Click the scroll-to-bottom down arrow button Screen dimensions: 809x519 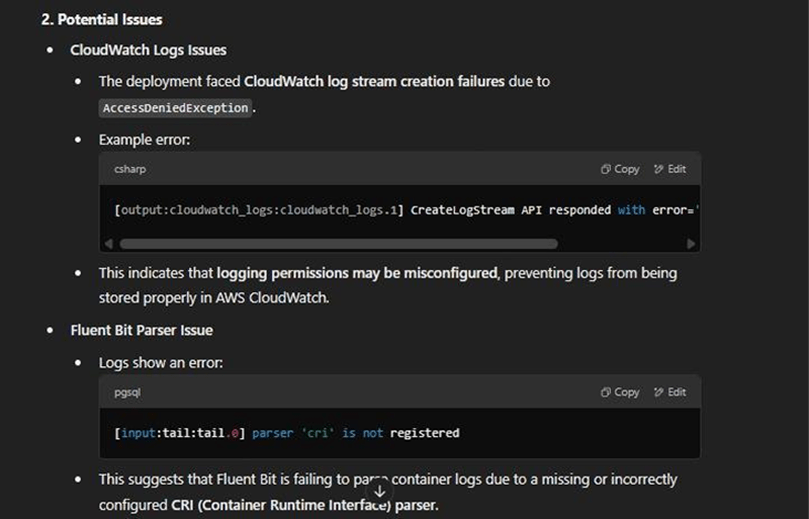(380, 492)
